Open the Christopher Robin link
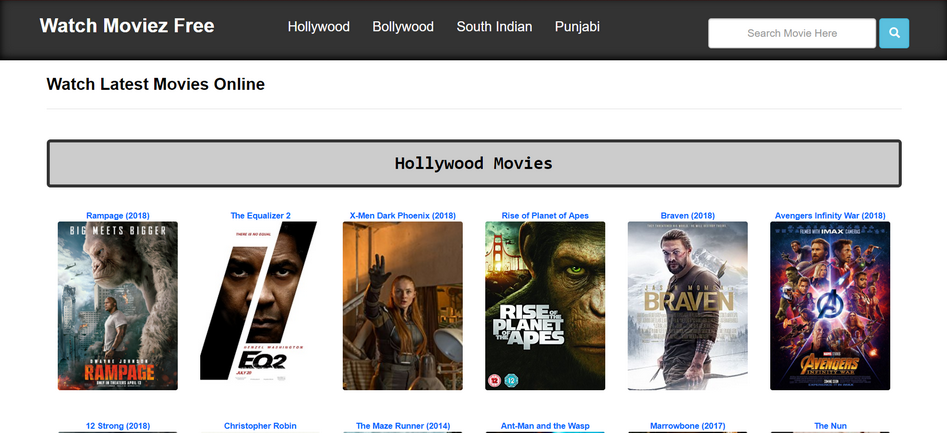 [x=260, y=426]
